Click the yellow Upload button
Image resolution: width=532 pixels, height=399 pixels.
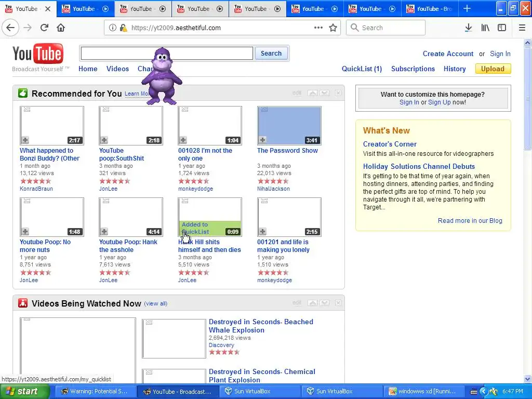tap(493, 69)
